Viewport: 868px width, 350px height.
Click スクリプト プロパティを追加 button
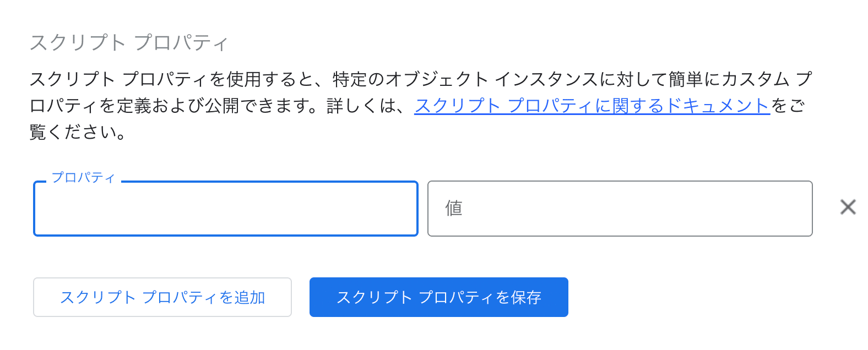click(162, 297)
